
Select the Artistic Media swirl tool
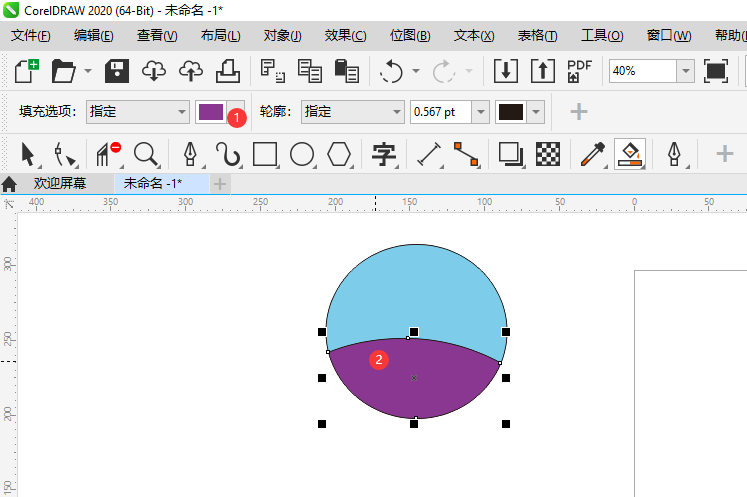[228, 154]
